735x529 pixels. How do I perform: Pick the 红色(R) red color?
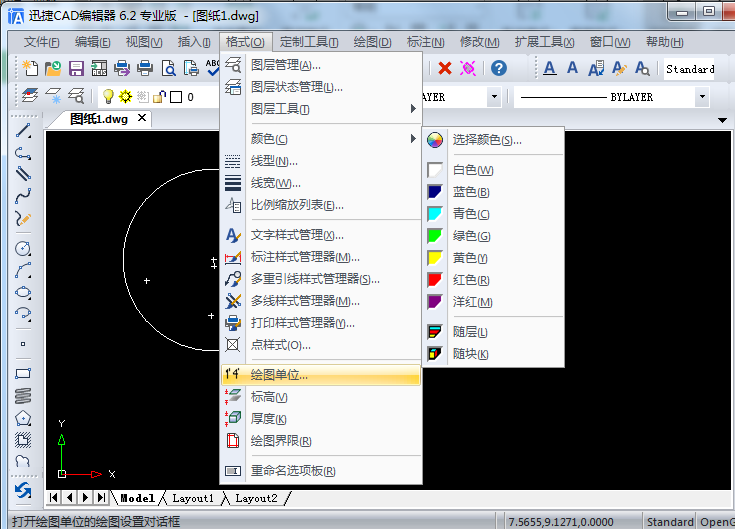(x=494, y=280)
